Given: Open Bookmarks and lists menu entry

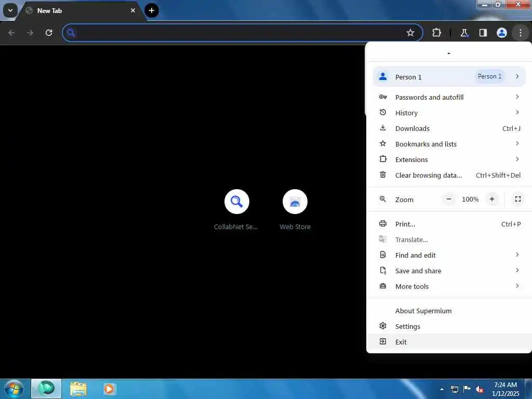Looking at the screenshot, I should pos(449,144).
